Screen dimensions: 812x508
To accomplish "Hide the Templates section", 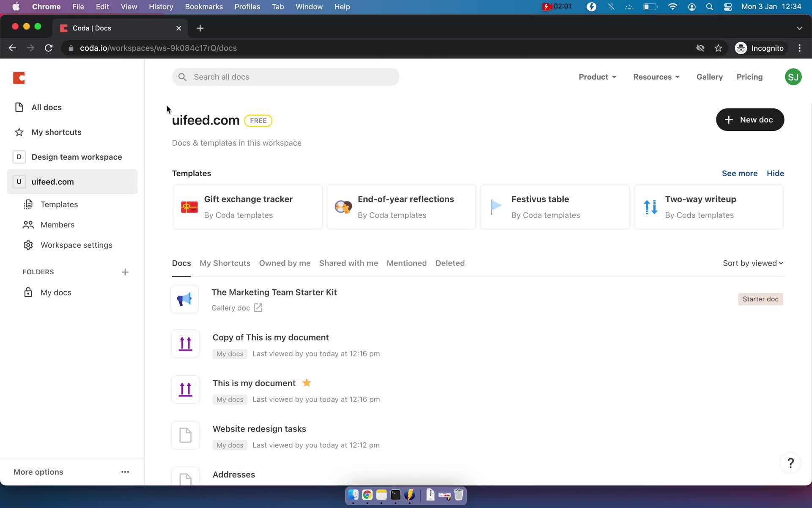I will click(775, 173).
